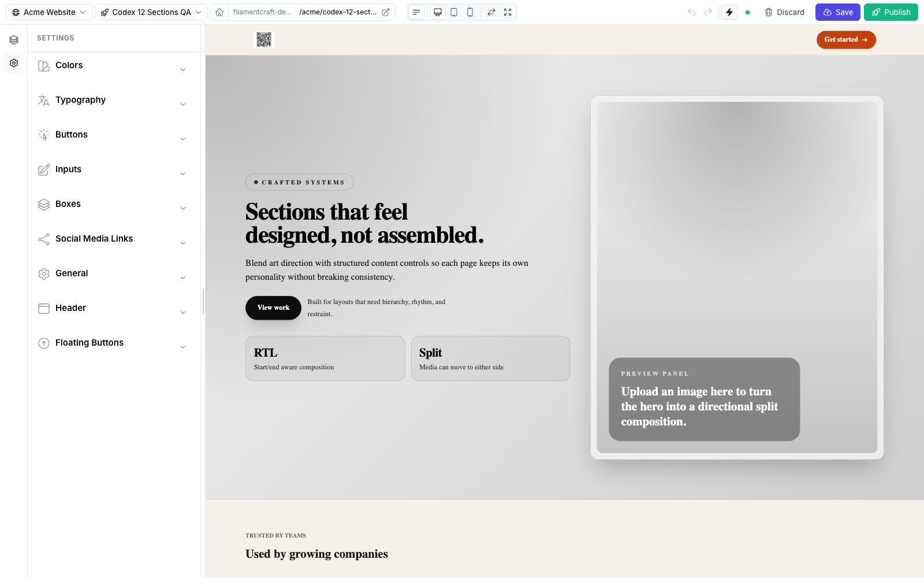Viewport: 924px width, 578px height.
Task: Click the swap direction arrows icon
Action: pos(491,12)
